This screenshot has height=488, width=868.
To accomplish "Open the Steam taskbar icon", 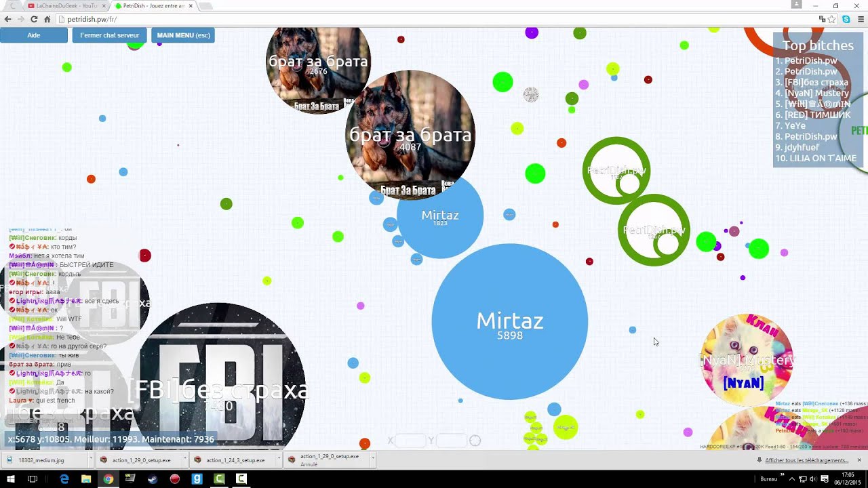I will click(152, 479).
